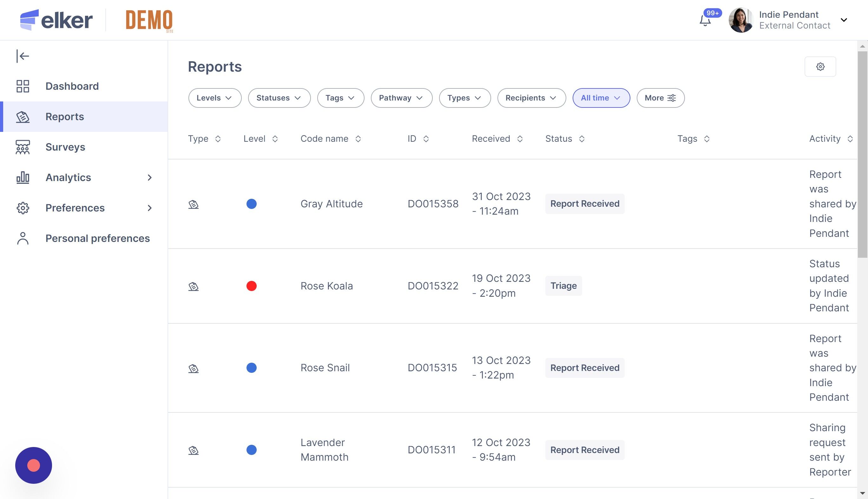Click the Indie Pendant profile avatar
This screenshot has height=499, width=868.
(x=740, y=20)
